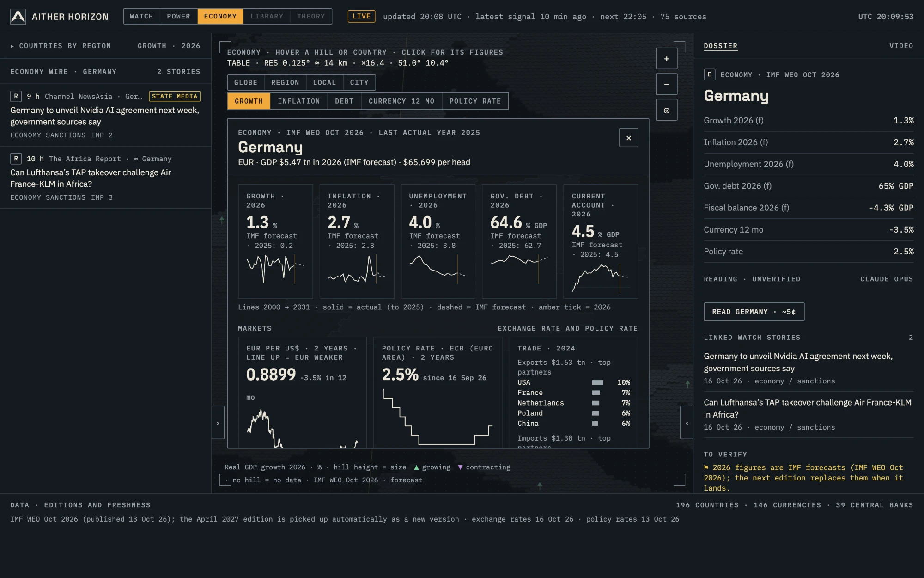Click the Inflation 2026 (f) dossier row

(x=808, y=142)
